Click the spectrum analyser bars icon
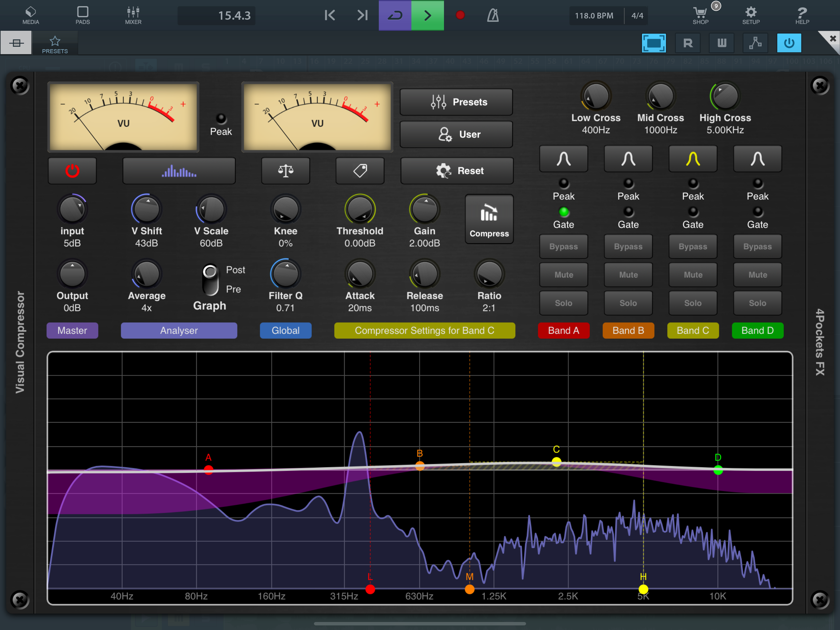The image size is (840, 630). click(x=179, y=171)
